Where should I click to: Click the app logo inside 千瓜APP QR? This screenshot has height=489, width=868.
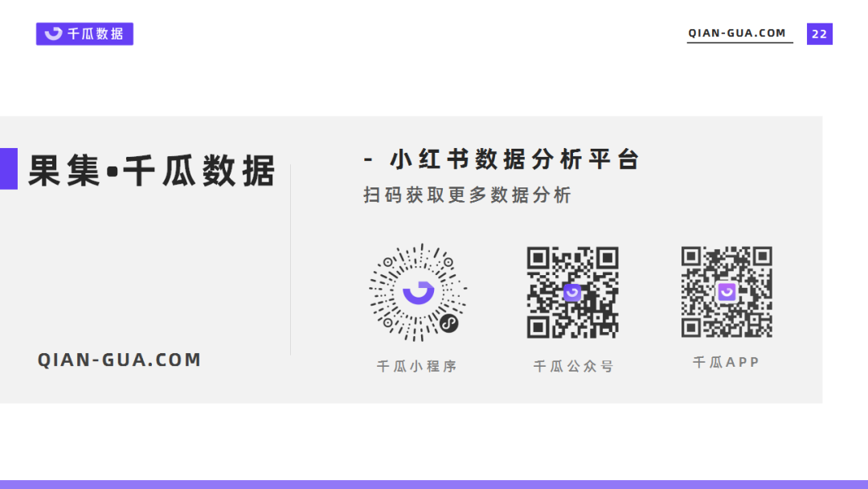727,291
